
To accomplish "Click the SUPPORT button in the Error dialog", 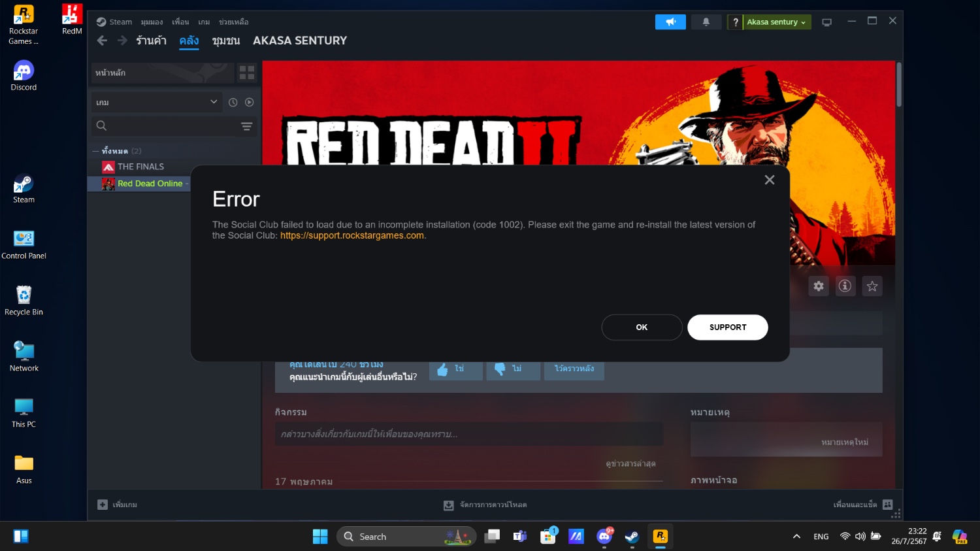I will click(728, 327).
